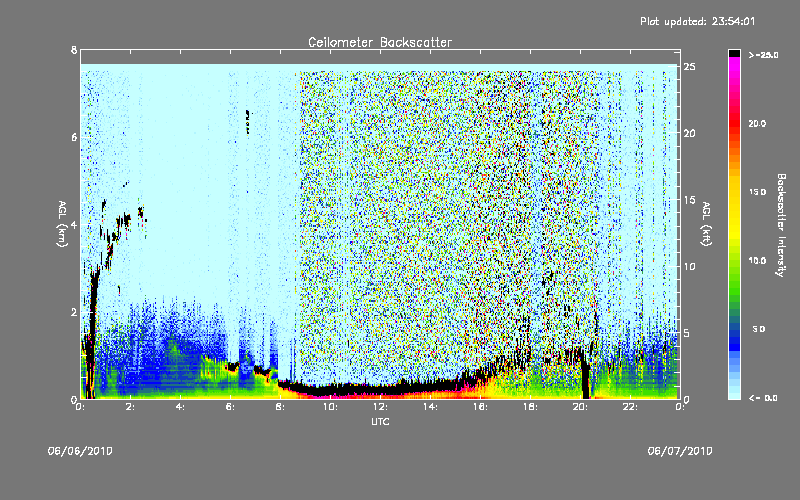Click the '>=25.0' colorbar label
The image size is (800, 500).
click(764, 55)
